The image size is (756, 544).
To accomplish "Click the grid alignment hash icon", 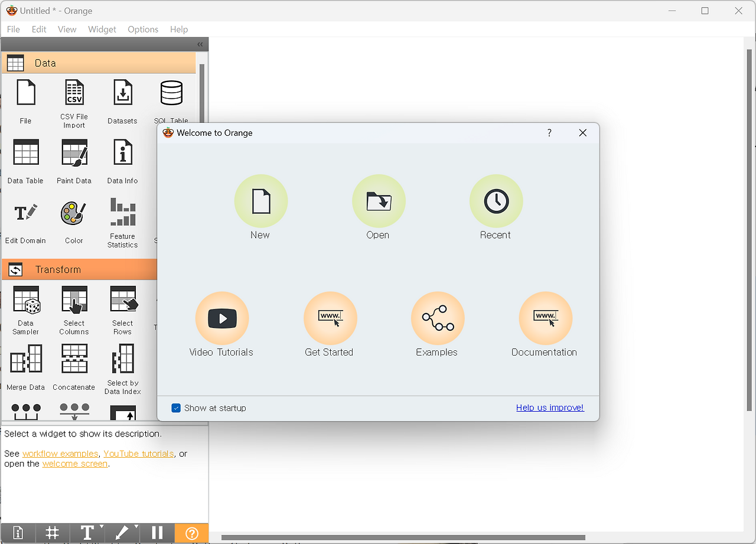I will pos(52,533).
